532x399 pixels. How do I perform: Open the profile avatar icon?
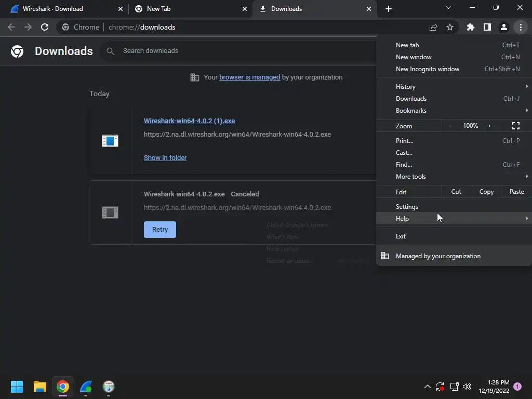click(504, 27)
